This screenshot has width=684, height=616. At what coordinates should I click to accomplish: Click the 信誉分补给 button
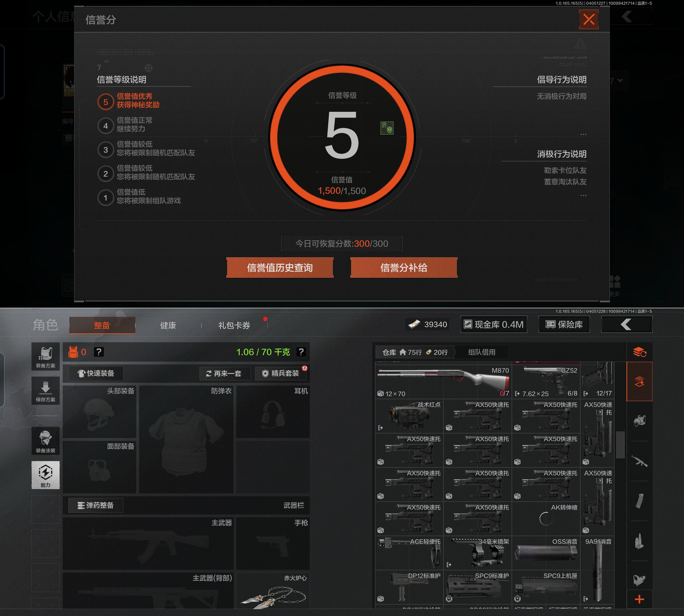pyautogui.click(x=404, y=268)
